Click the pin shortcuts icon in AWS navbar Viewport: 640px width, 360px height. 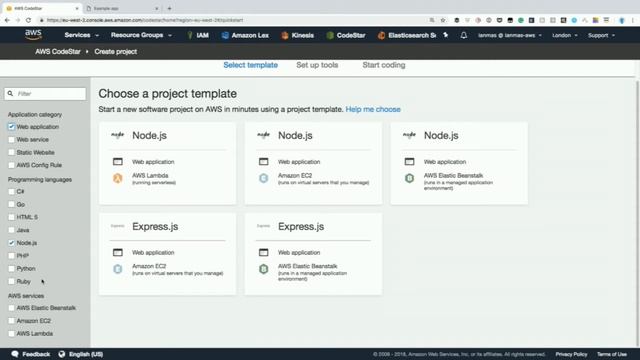pyautogui.click(x=446, y=36)
